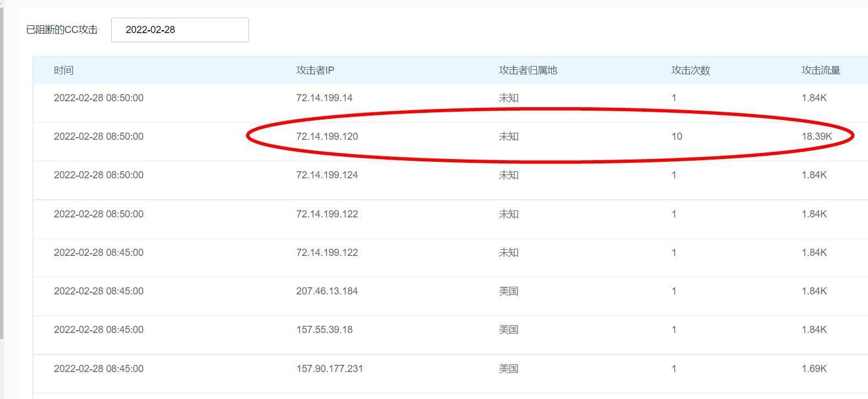Click the timestamp in the 72.14.199.14 row
The image size is (868, 399).
pos(99,98)
